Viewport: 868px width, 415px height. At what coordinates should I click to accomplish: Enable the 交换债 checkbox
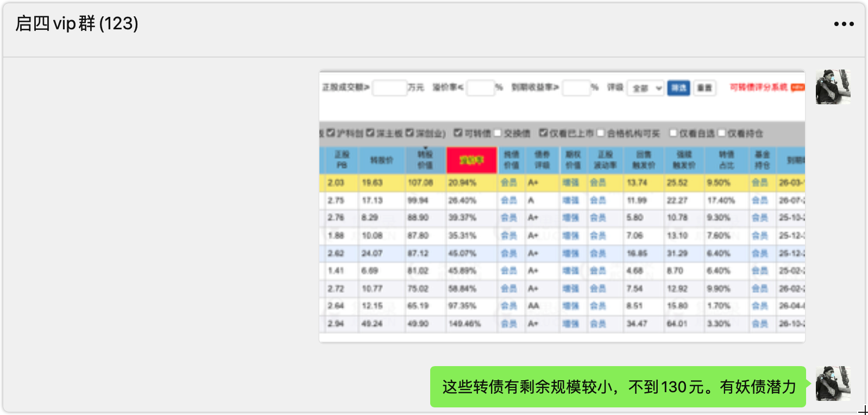498,133
